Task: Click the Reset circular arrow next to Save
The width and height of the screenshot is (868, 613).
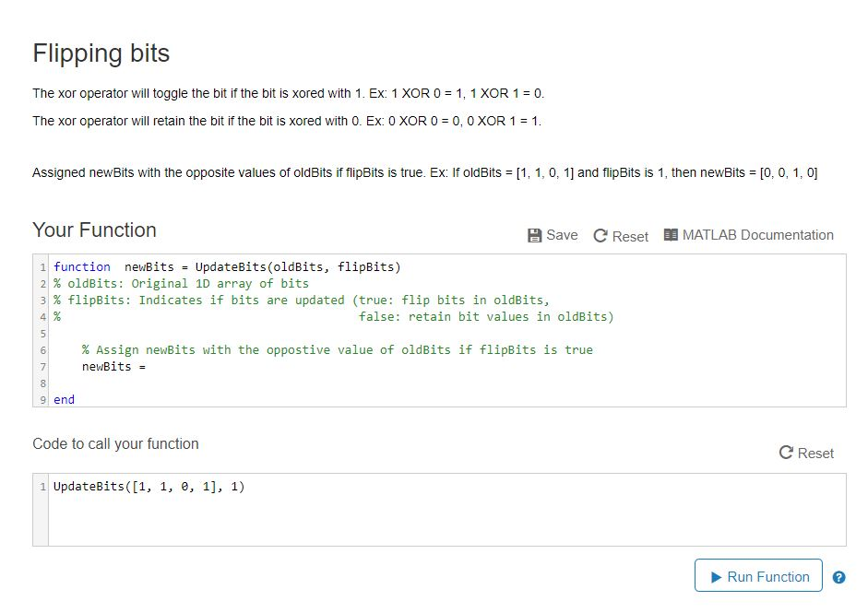Action: point(600,235)
